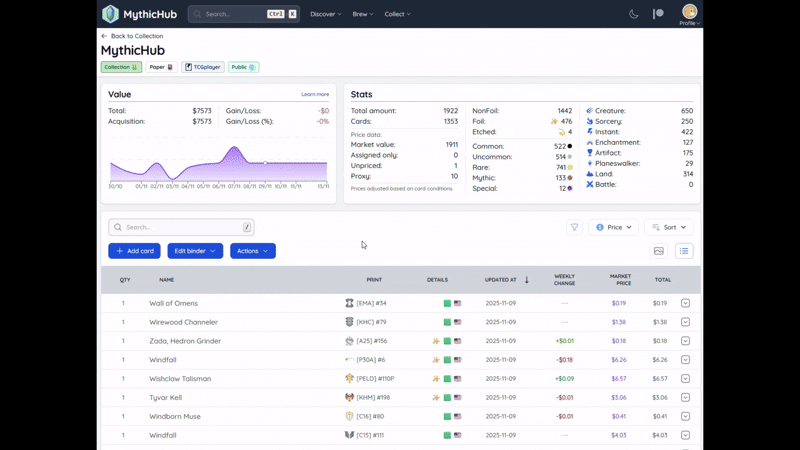Follow the Learn more link
This screenshot has width=800, height=450.
coord(315,94)
